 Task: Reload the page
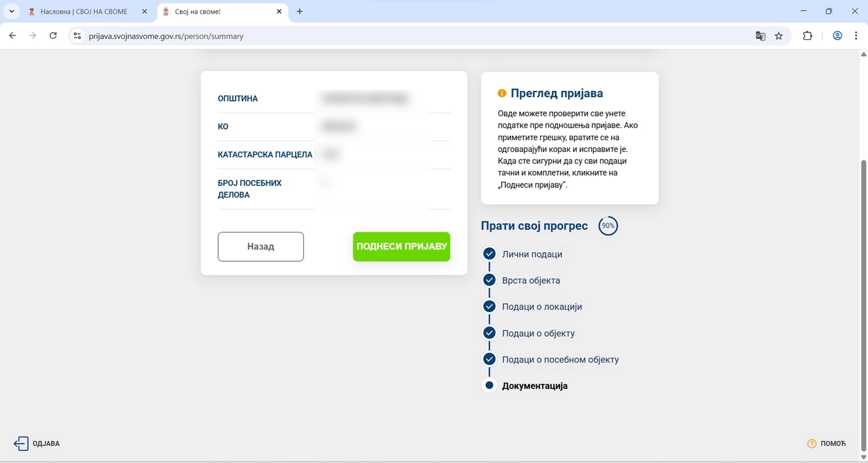click(53, 36)
